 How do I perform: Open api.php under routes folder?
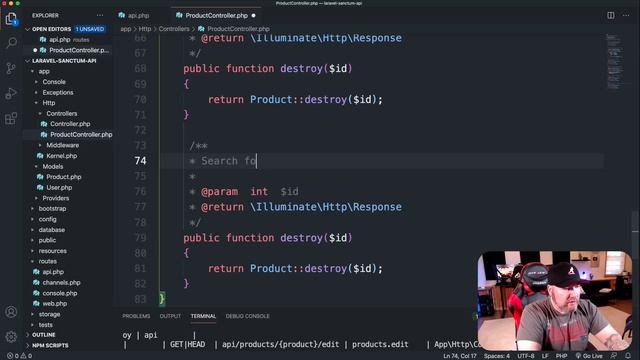click(53, 272)
